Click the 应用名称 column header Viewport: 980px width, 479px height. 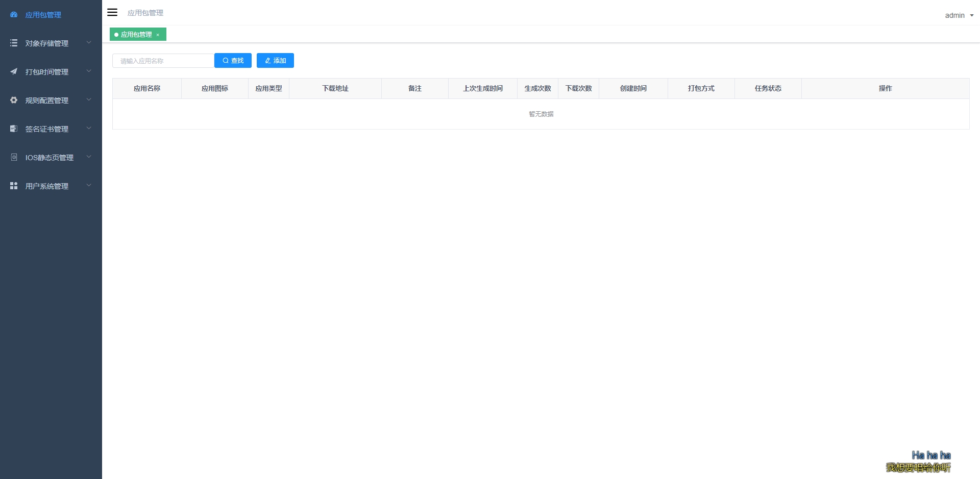coord(147,88)
